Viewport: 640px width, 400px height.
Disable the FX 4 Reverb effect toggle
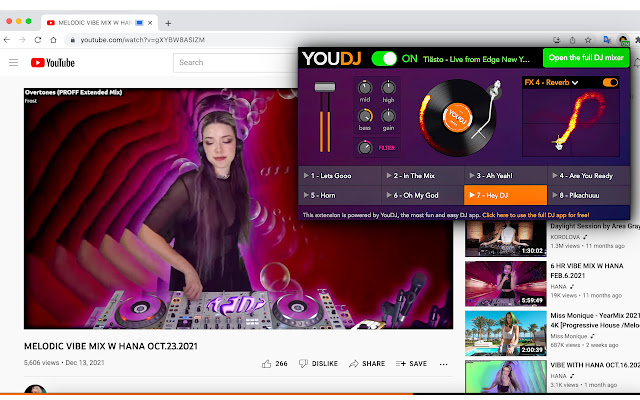(610, 82)
